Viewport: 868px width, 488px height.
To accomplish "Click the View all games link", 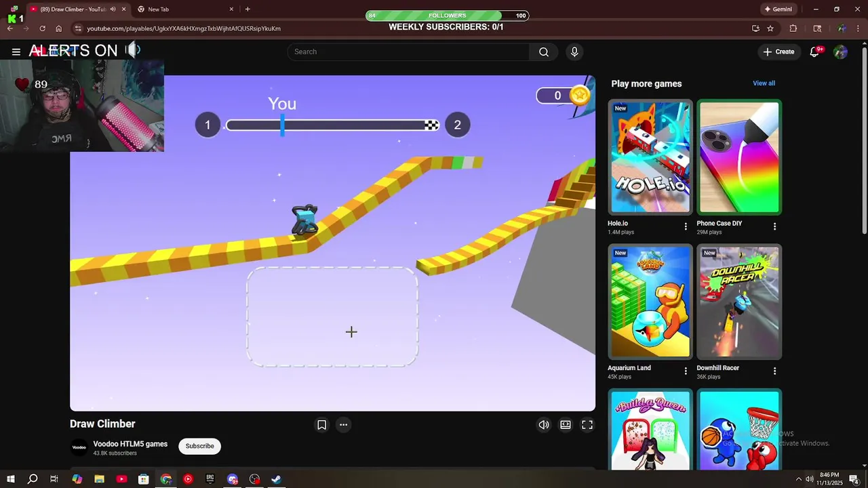I will click(764, 83).
